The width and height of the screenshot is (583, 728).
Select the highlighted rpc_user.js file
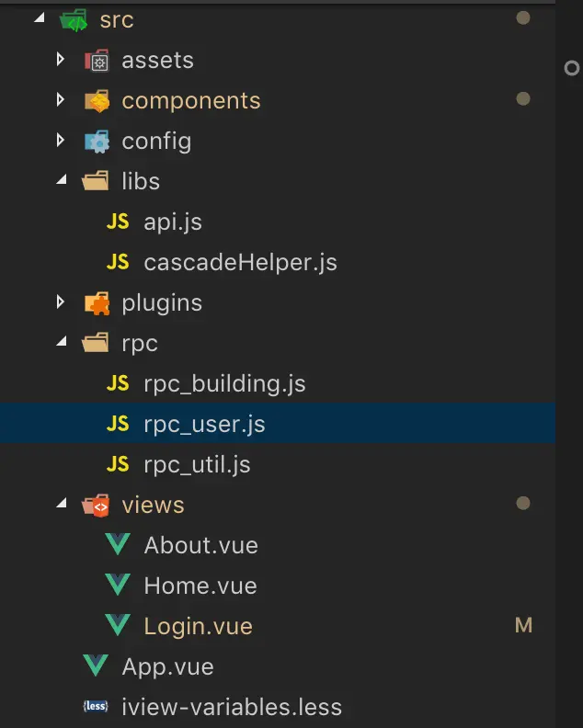tap(278, 424)
